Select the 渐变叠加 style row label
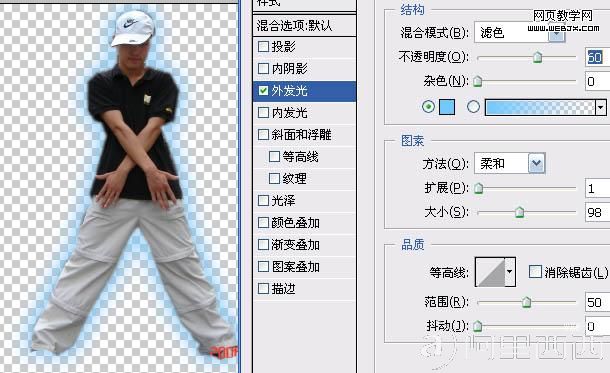Image resolution: width=610 pixels, height=373 pixels. 296,245
